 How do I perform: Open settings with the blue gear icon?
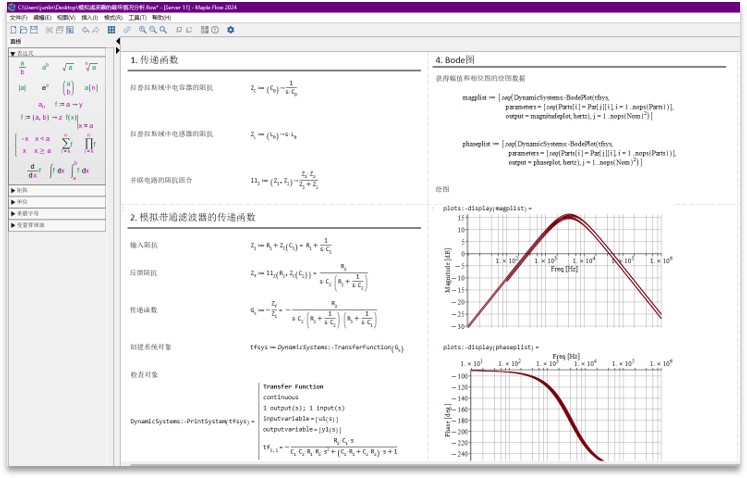[x=231, y=30]
